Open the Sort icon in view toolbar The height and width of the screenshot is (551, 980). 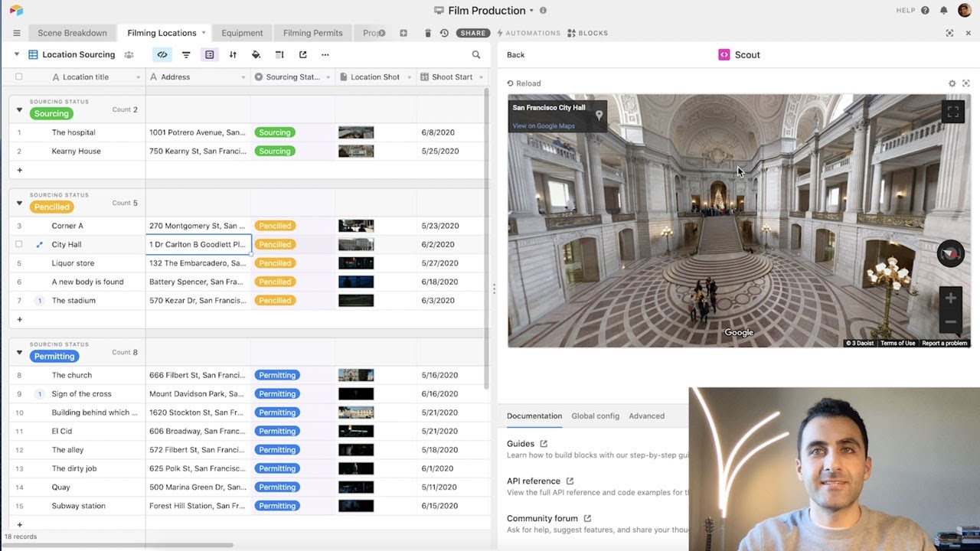[233, 55]
